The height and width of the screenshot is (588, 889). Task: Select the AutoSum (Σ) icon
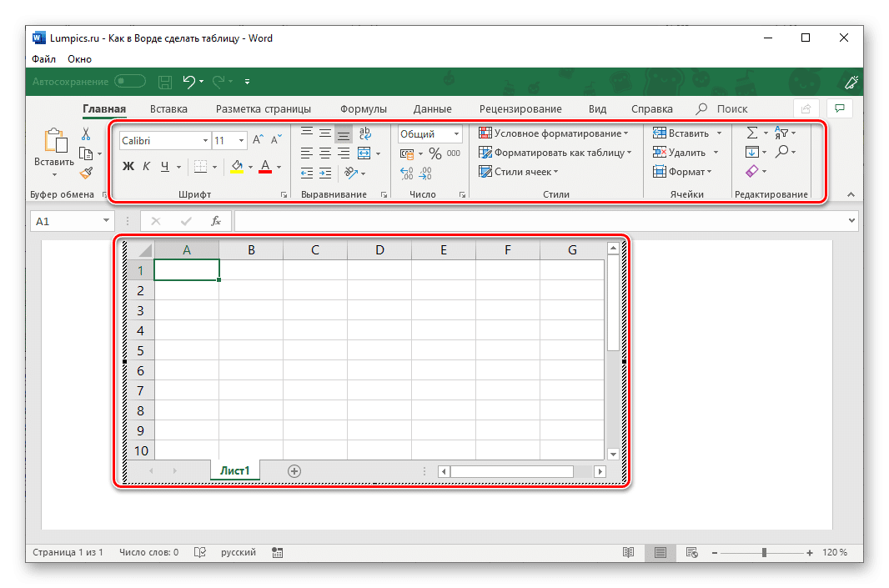coord(751,132)
